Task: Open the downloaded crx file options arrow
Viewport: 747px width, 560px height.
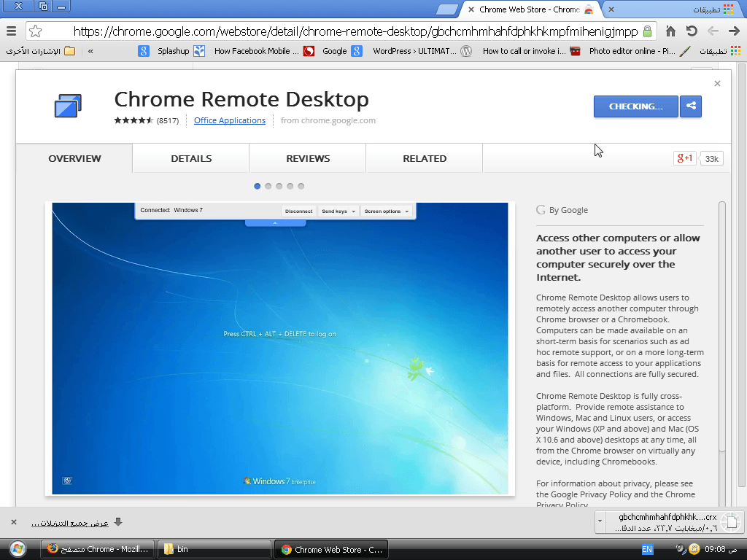Action: pos(600,521)
